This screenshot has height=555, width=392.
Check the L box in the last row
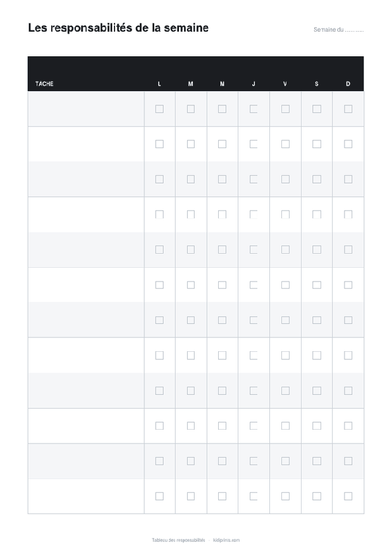tap(159, 496)
